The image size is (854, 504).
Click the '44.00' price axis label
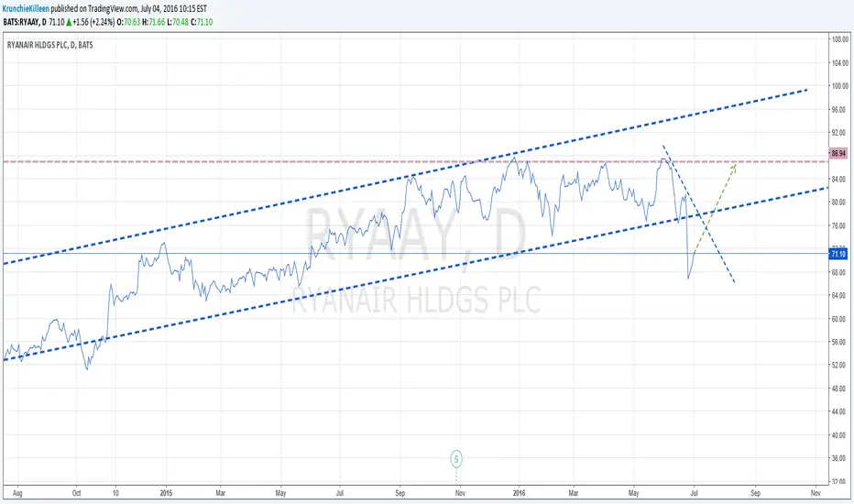pyautogui.click(x=838, y=412)
